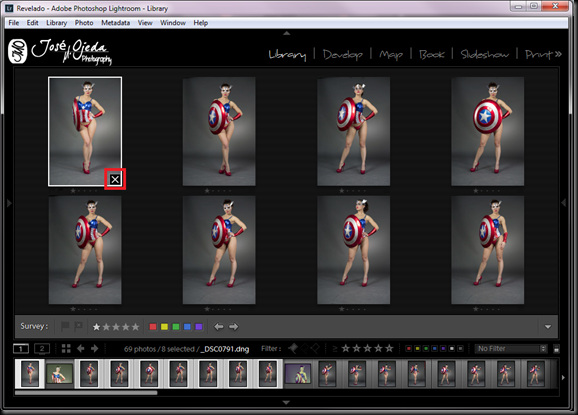Toggle filter switch at filmstrip bar end
The width and height of the screenshot is (578, 415).
pyautogui.click(x=557, y=349)
